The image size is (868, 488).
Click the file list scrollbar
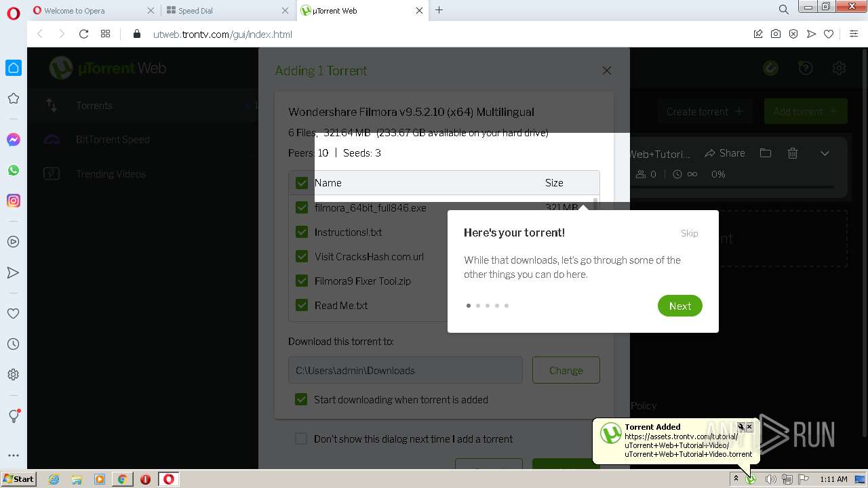click(595, 205)
